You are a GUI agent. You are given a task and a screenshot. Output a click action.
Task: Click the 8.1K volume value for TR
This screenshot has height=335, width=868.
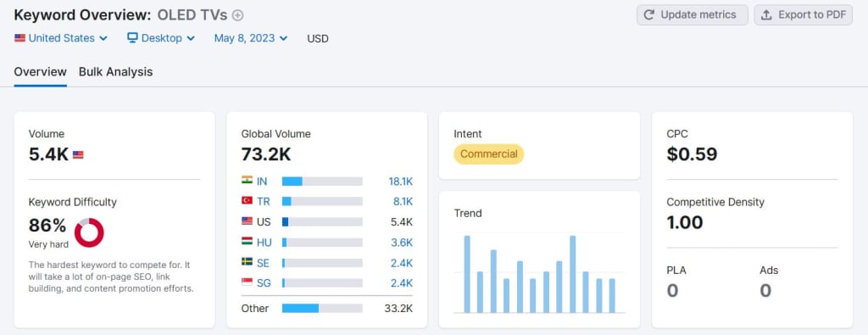[403, 202]
